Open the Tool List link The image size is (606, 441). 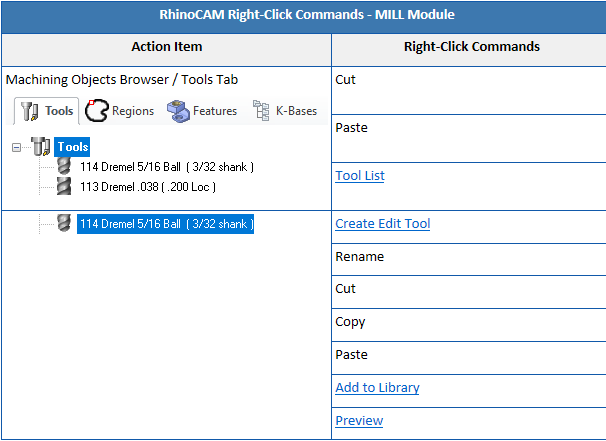(360, 176)
